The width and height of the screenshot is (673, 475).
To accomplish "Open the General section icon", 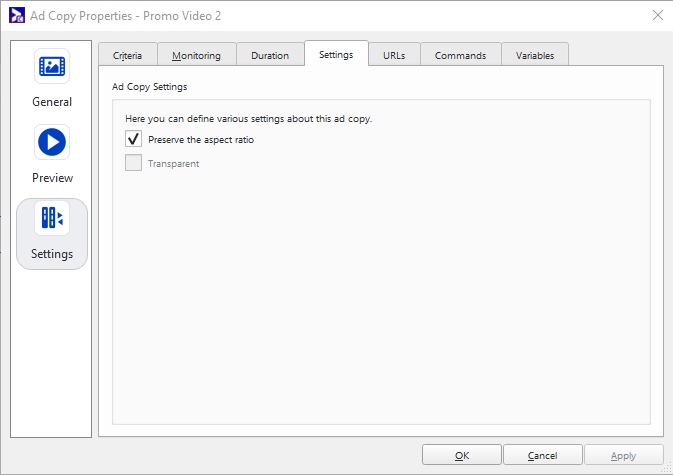I will coord(52,66).
